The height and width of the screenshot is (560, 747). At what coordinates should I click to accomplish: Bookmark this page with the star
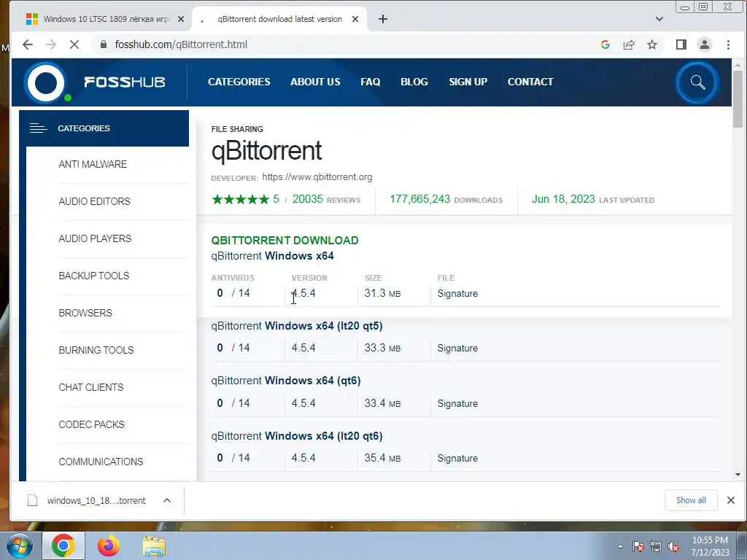click(x=652, y=44)
